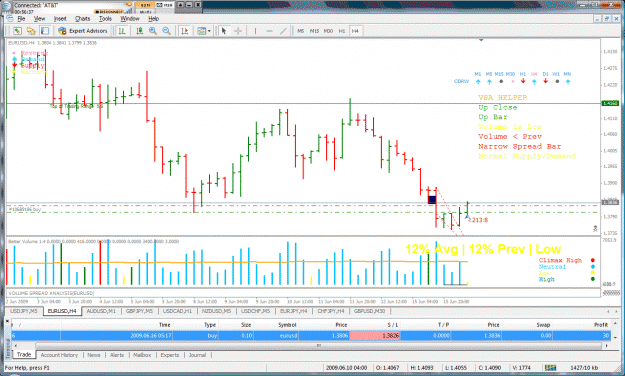
Task: Click terminal scrollbar right arrow
Action: (x=606, y=346)
